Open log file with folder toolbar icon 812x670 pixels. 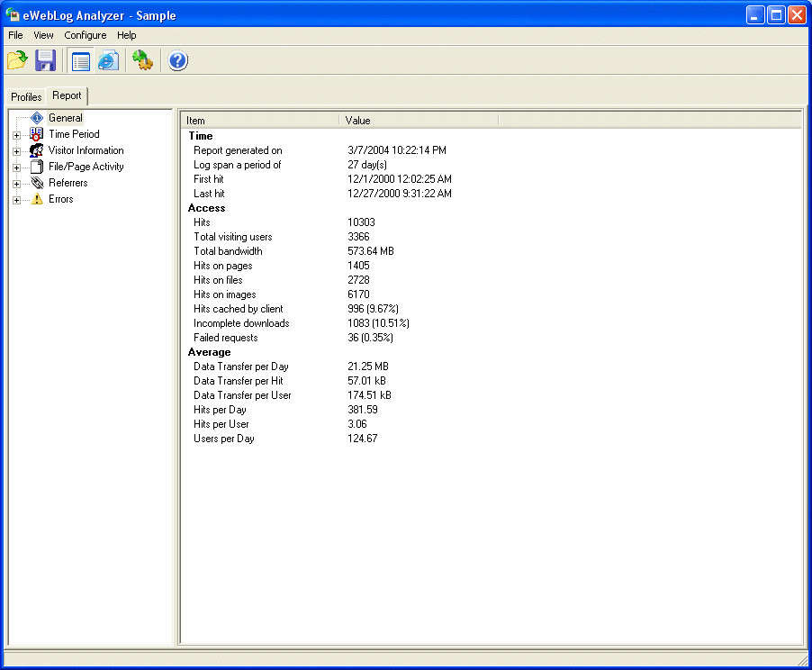[x=17, y=60]
